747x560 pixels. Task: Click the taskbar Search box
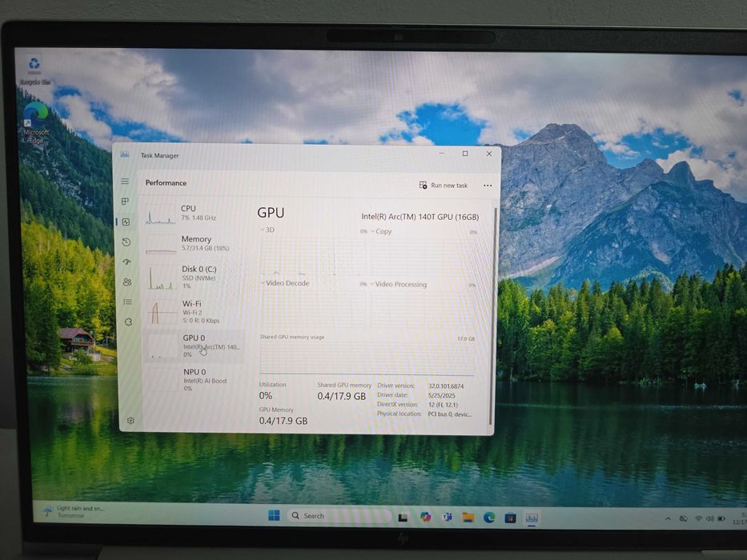[339, 516]
